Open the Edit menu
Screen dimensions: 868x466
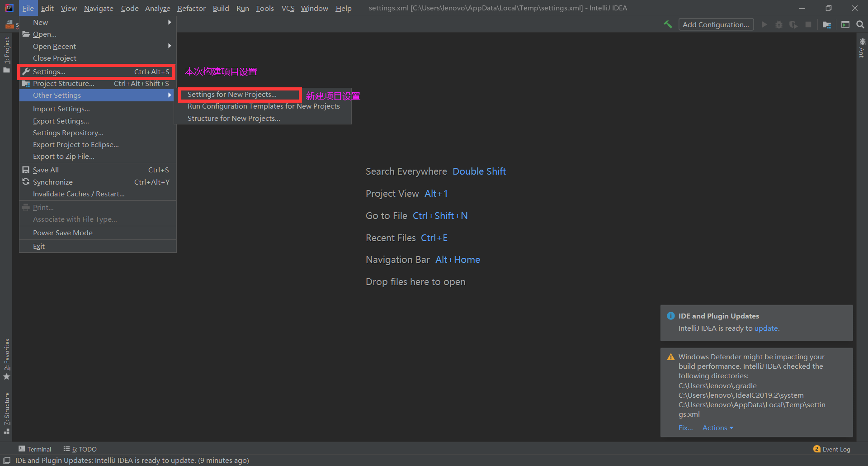coord(47,8)
